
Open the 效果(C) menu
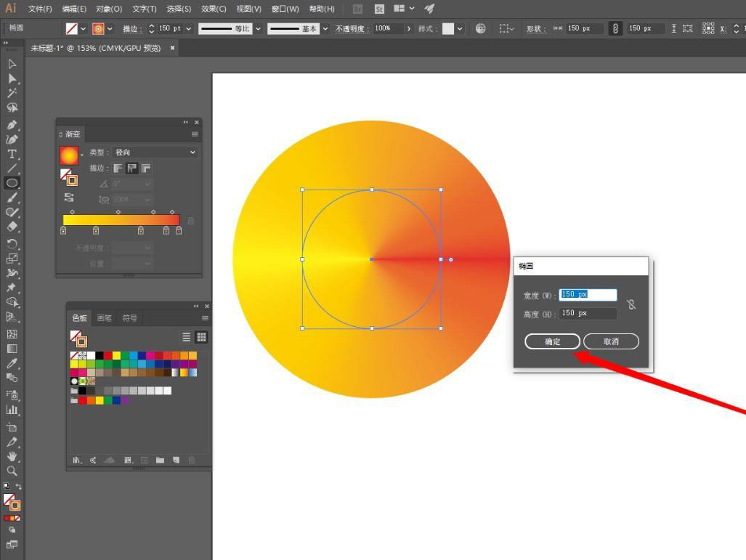click(x=214, y=9)
